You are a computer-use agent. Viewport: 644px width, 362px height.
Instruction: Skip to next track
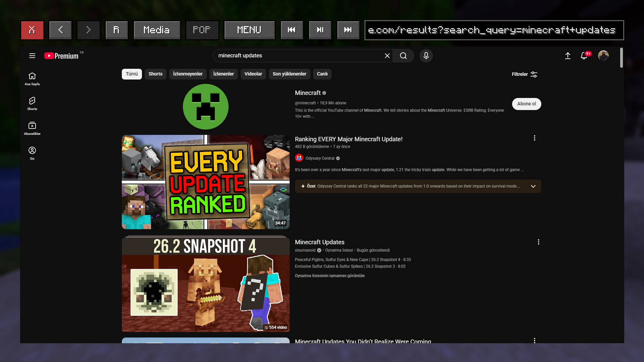[x=348, y=30]
